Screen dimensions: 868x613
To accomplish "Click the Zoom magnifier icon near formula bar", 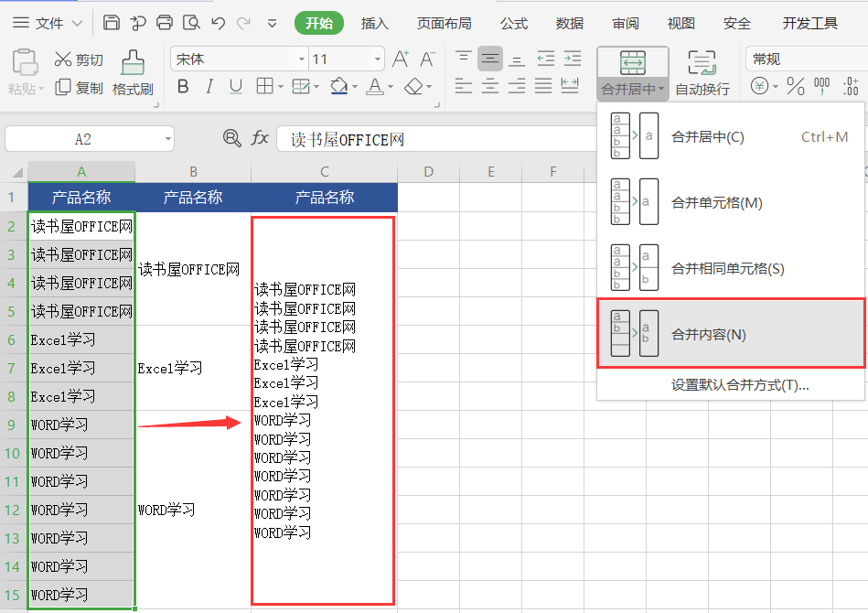I will tap(232, 138).
